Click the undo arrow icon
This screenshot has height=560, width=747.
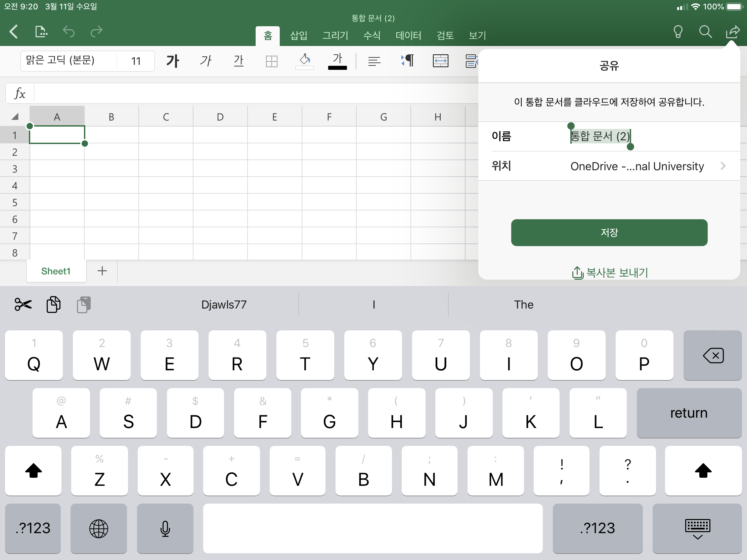(x=69, y=32)
